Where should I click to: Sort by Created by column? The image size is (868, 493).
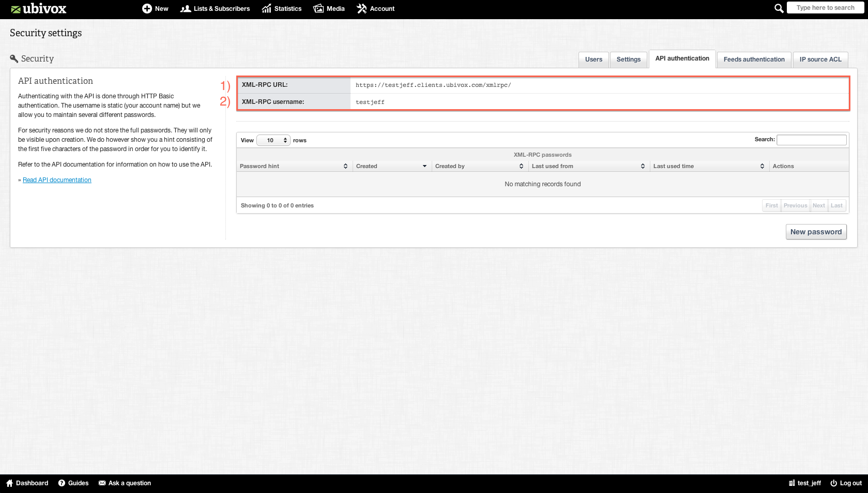pyautogui.click(x=480, y=166)
